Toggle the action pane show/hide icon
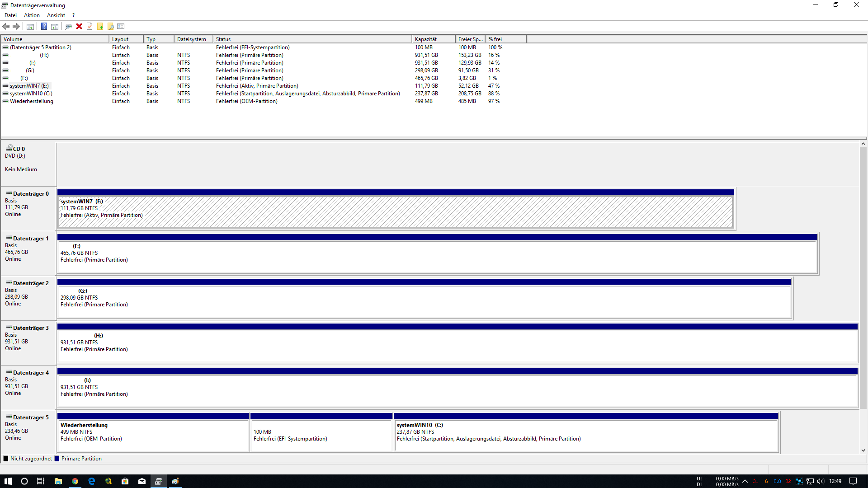 click(x=55, y=26)
